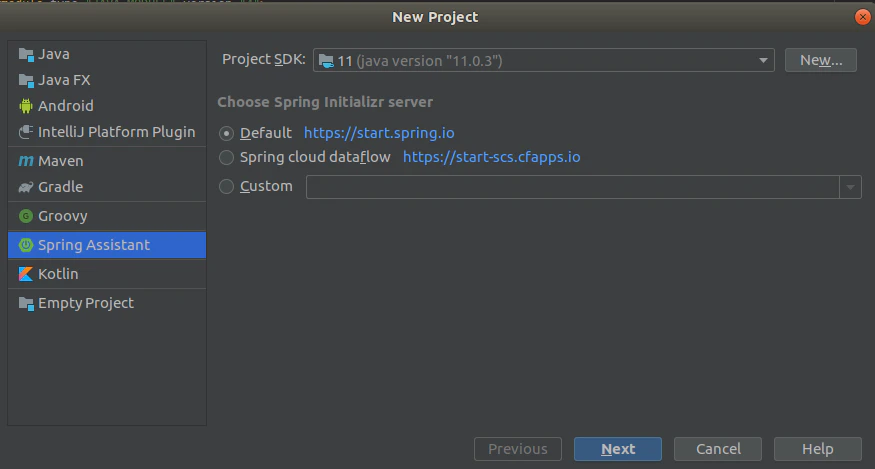Click the Java FX folder icon
Image resolution: width=875 pixels, height=469 pixels.
[26, 80]
